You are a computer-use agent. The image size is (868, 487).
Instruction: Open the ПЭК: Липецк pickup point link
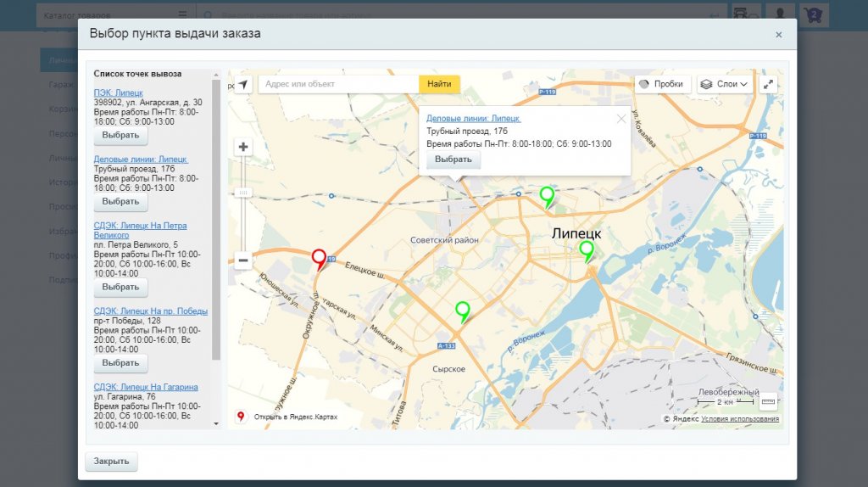pyautogui.click(x=119, y=93)
